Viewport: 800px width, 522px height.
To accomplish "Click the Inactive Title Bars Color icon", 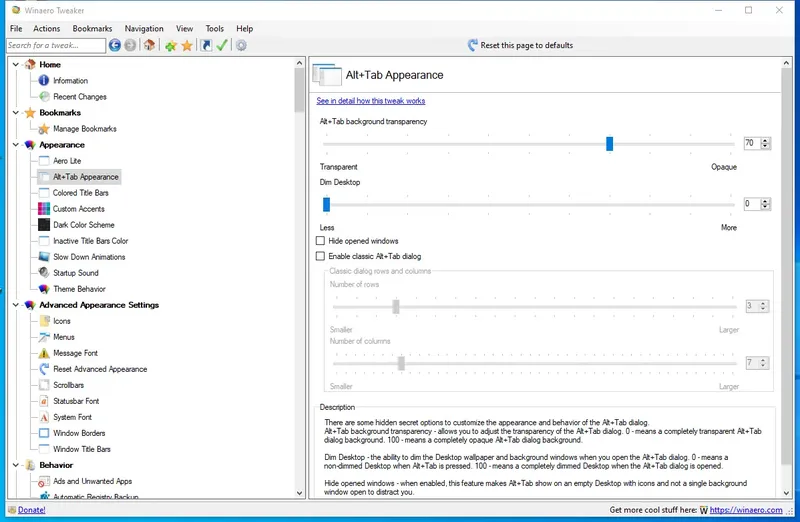I will pyautogui.click(x=44, y=241).
